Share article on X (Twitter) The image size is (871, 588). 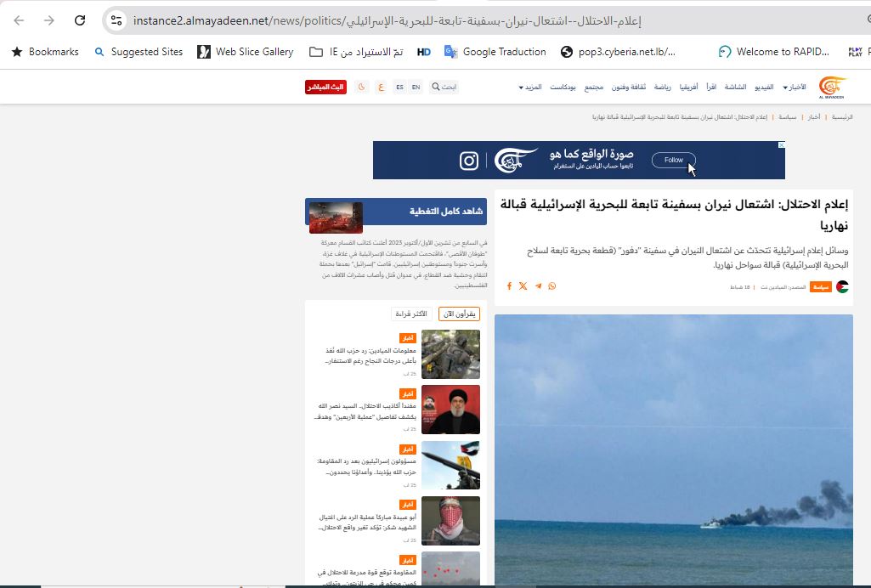523,286
